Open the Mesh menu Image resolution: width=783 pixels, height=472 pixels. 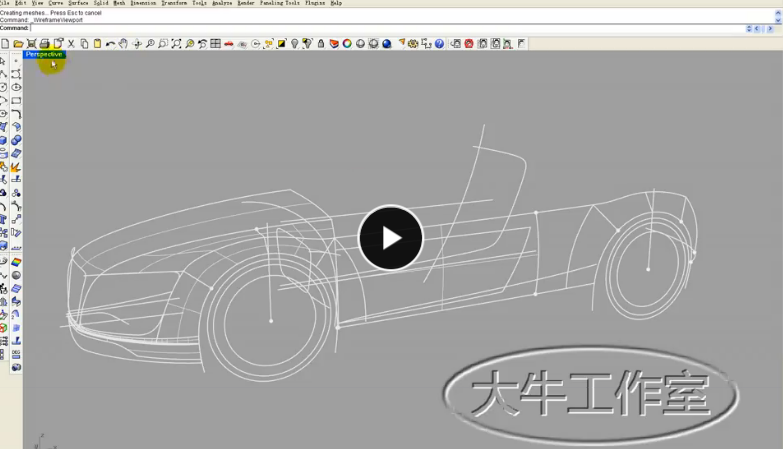coord(119,3)
